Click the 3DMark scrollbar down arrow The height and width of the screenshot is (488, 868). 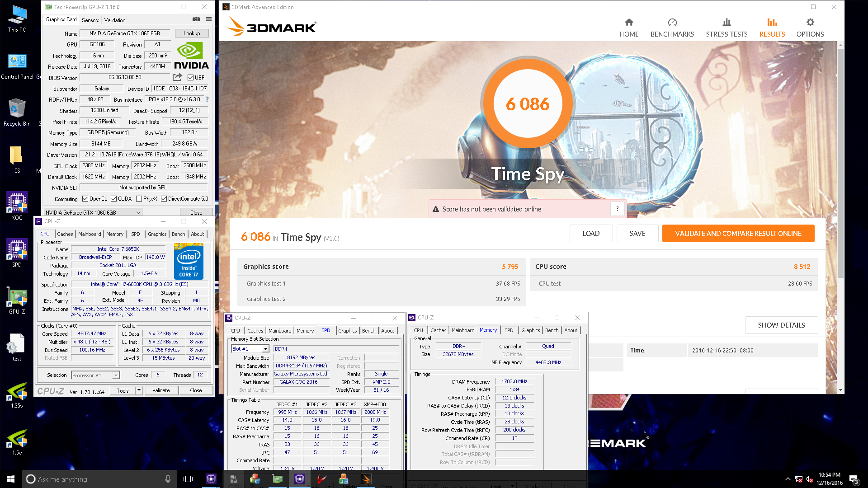click(x=840, y=390)
